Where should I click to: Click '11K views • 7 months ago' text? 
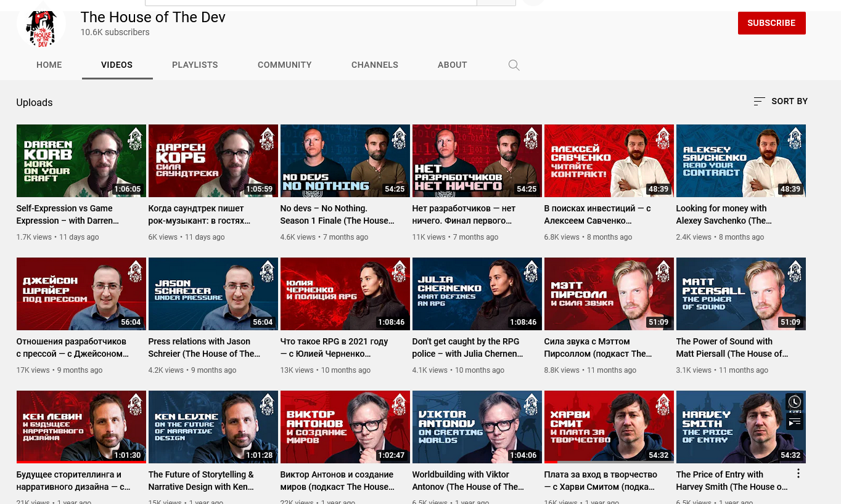[456, 237]
